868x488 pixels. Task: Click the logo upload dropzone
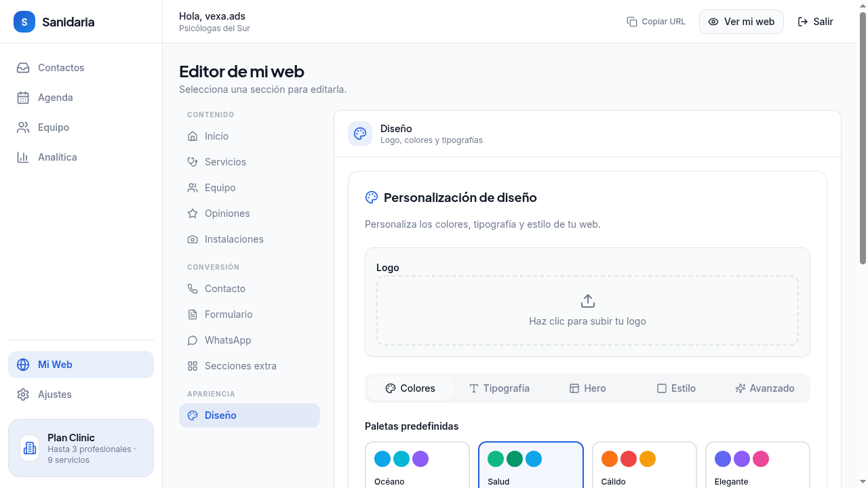(588, 310)
